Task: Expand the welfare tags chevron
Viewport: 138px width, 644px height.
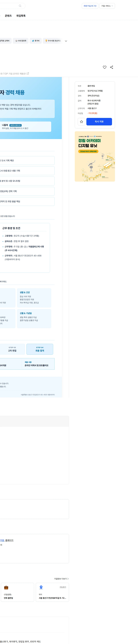Action: click(x=66, y=41)
